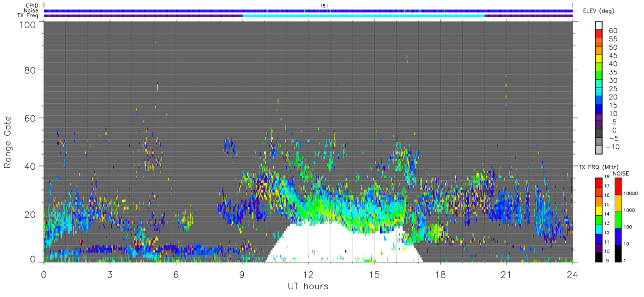Viewport: 644px width, 297px height.
Task: Click ELEV colorbar label '50'
Action: click(x=613, y=47)
